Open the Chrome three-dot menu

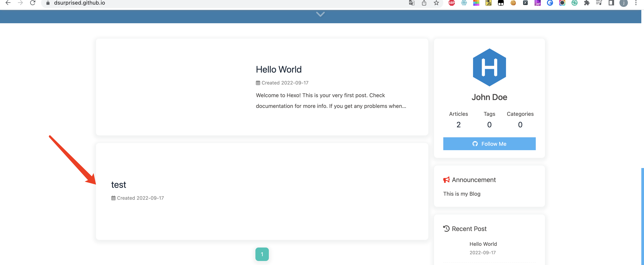636,3
